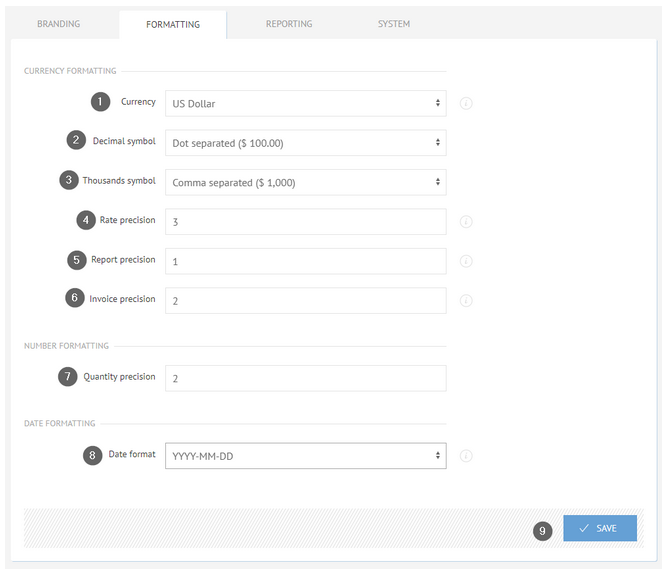Expand the Decimal symbol dropdown
Viewport: 666px width, 574px height.
pos(305,143)
